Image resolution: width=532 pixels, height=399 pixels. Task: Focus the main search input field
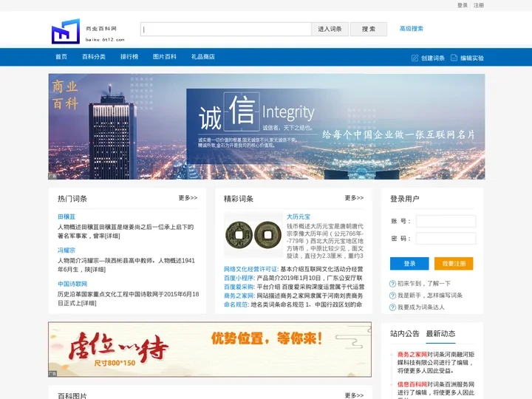point(226,29)
